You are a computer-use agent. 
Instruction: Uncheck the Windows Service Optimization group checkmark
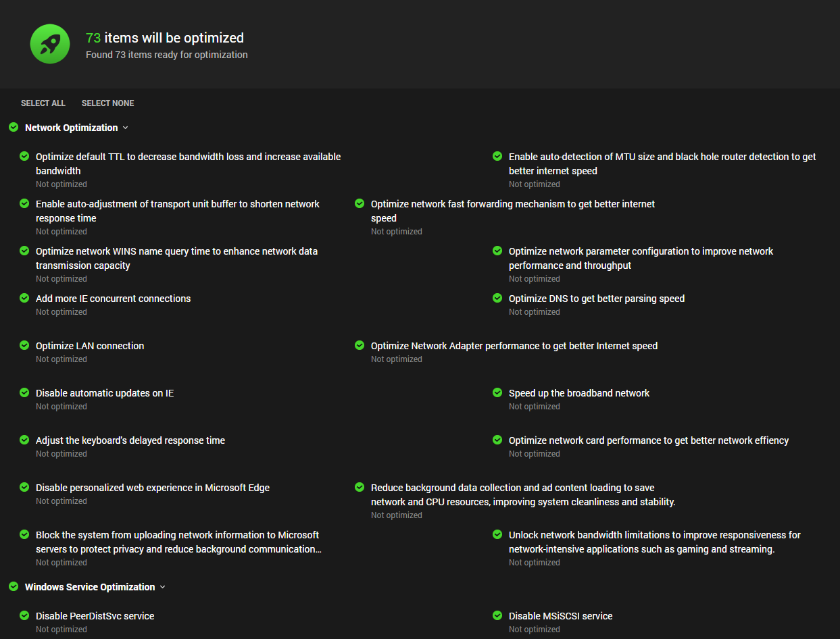pyautogui.click(x=14, y=586)
